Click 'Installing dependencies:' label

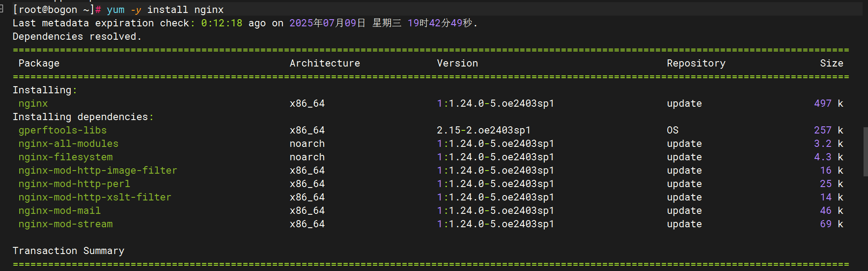83,117
